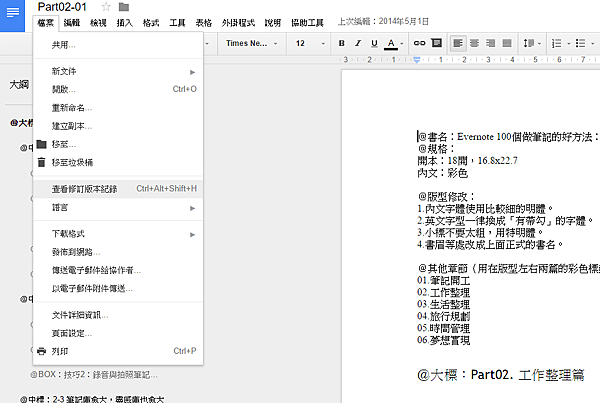Open the 編輯 menu
The width and height of the screenshot is (600, 403).
coord(72,23)
